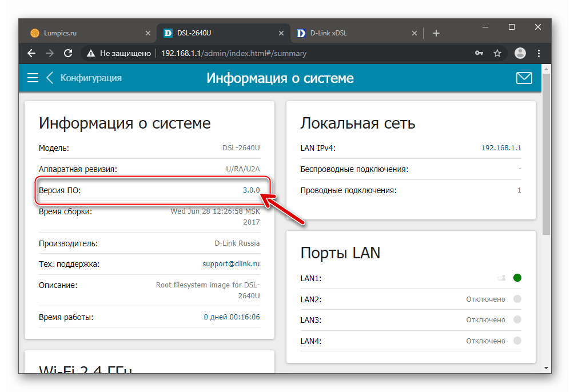This screenshot has height=392, width=570.
Task: Open the saved passwords key icon
Action: click(x=479, y=53)
